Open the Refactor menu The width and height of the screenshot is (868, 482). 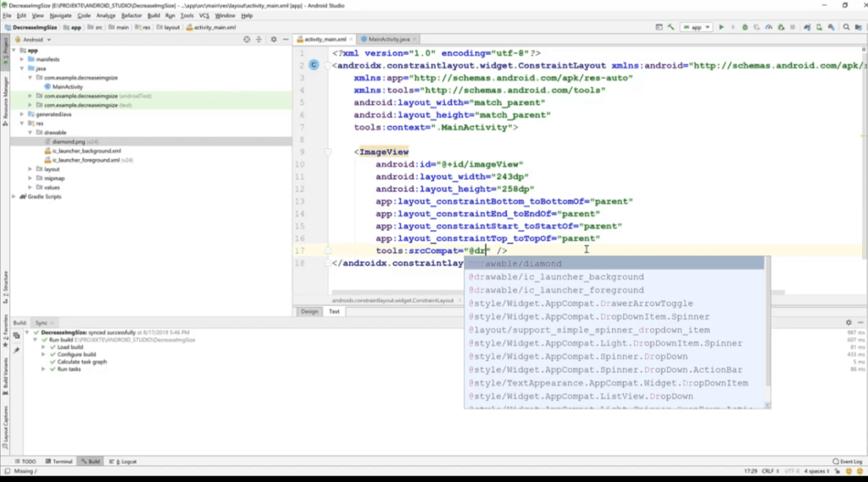(131, 15)
